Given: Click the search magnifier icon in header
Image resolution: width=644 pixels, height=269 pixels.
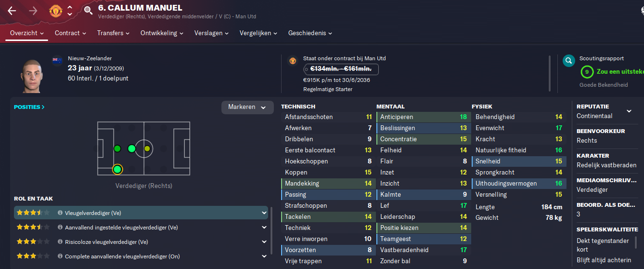Looking at the screenshot, I should tap(88, 10).
